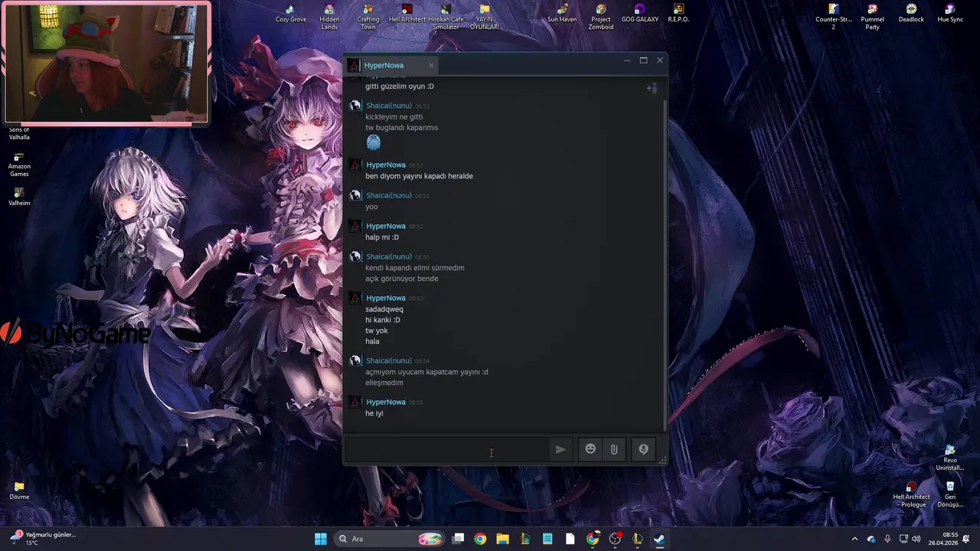Open the Crafting Town desktop shortcut
The height and width of the screenshot is (551, 980).
[x=368, y=17]
